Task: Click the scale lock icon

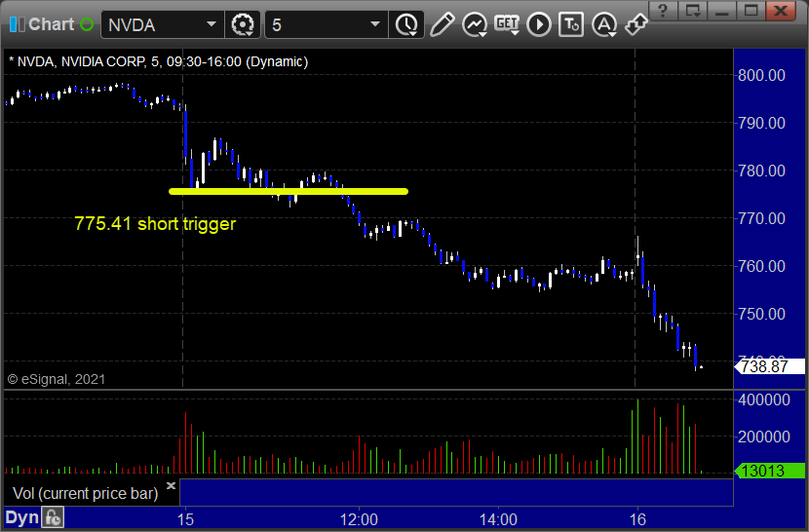Action: pyautogui.click(x=53, y=517)
